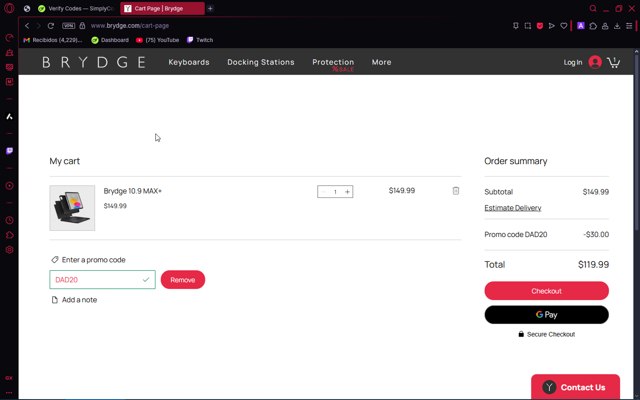640x400 pixels.
Task: Click the Log In link
Action: click(573, 62)
